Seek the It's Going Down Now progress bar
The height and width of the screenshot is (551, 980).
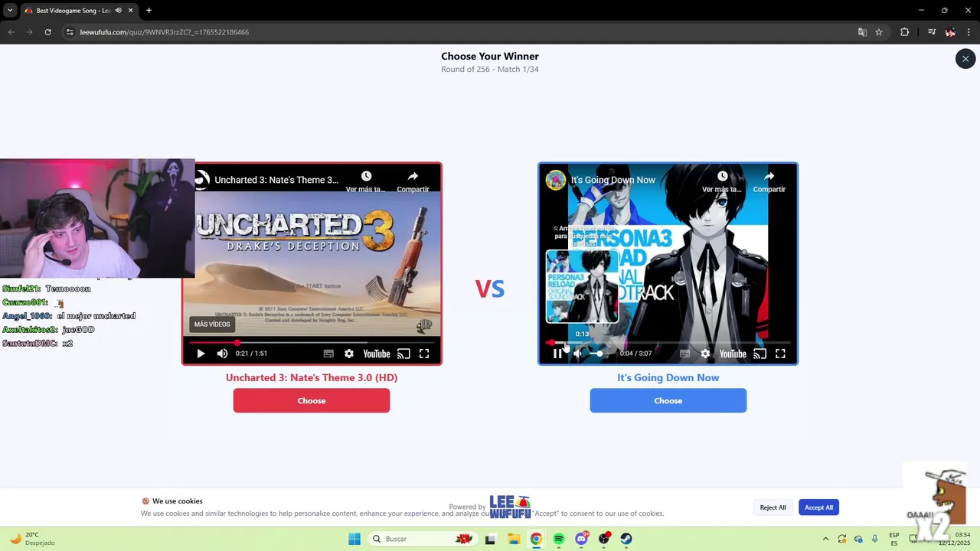pos(668,342)
